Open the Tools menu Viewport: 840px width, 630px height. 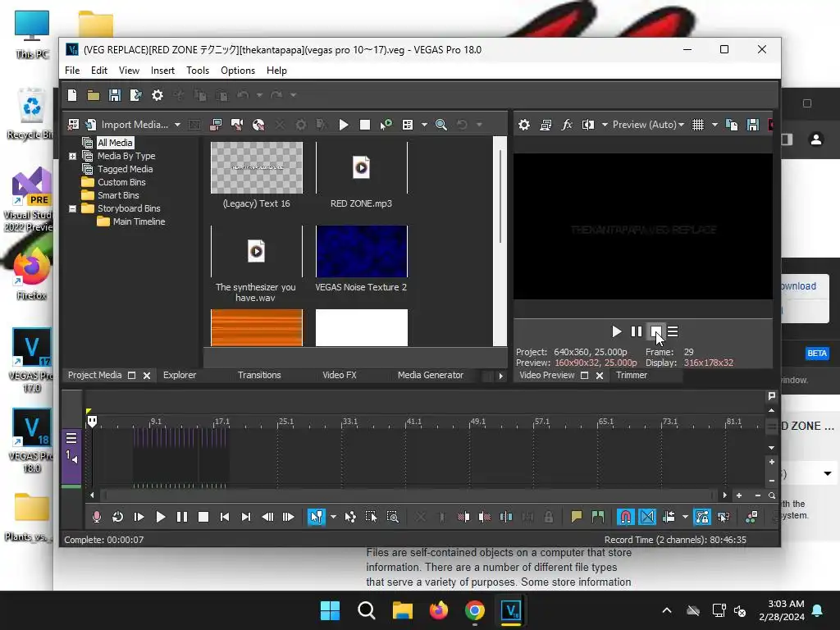(x=198, y=71)
